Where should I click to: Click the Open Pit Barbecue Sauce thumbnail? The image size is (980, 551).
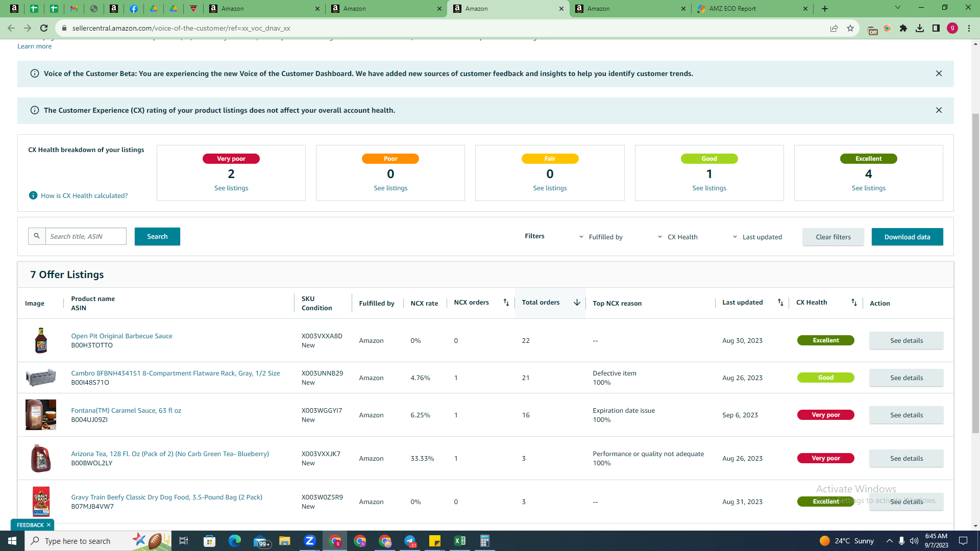[x=41, y=340]
